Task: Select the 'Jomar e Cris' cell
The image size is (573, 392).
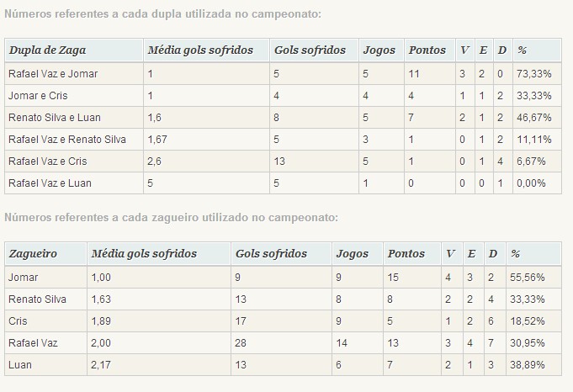Action: click(38, 96)
